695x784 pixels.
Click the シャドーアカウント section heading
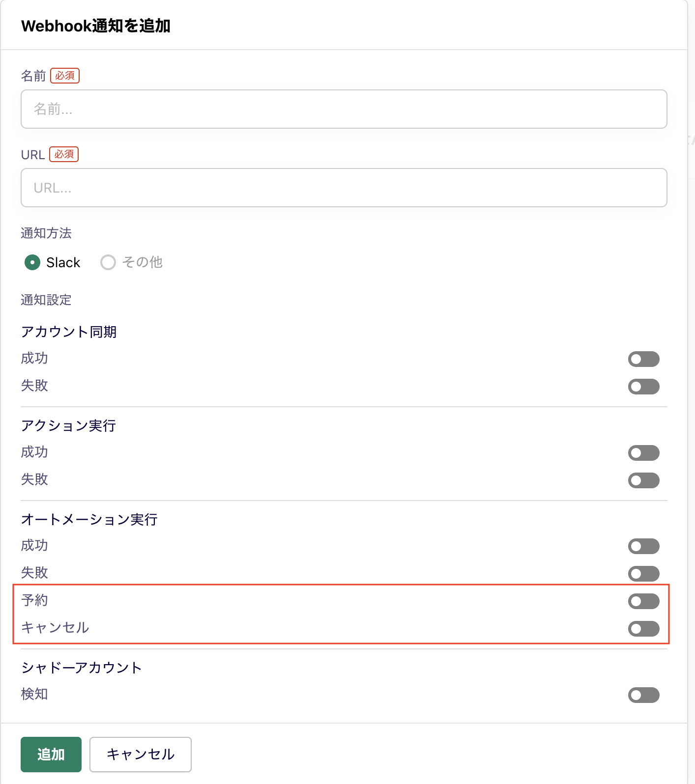coord(82,668)
